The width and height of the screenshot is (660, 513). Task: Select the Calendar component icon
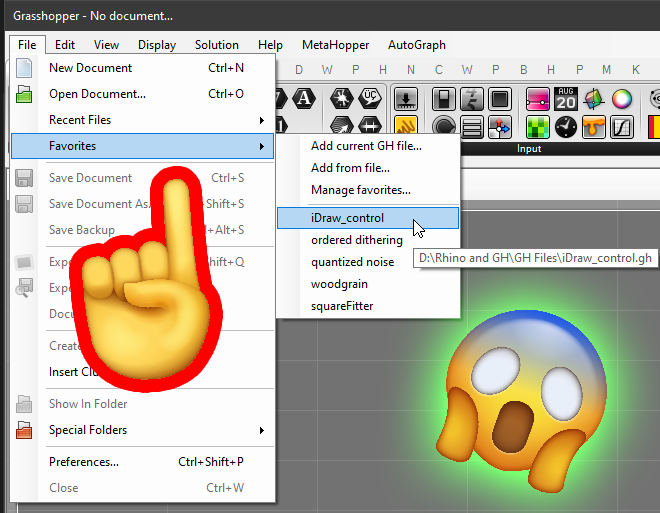point(566,101)
